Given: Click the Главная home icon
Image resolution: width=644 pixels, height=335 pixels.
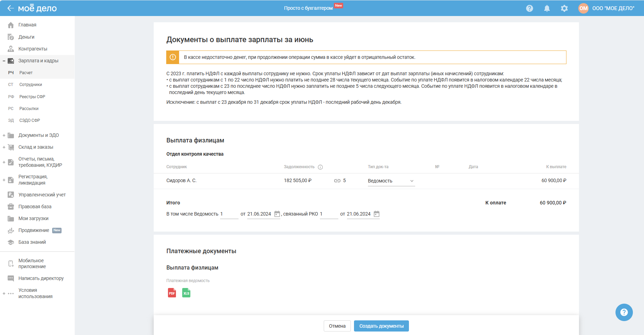Looking at the screenshot, I should point(11,25).
